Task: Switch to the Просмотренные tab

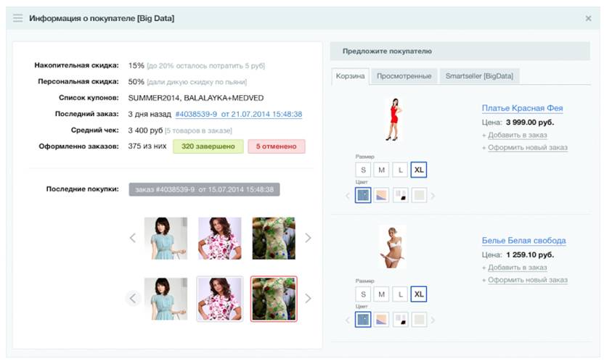Action: click(x=404, y=76)
